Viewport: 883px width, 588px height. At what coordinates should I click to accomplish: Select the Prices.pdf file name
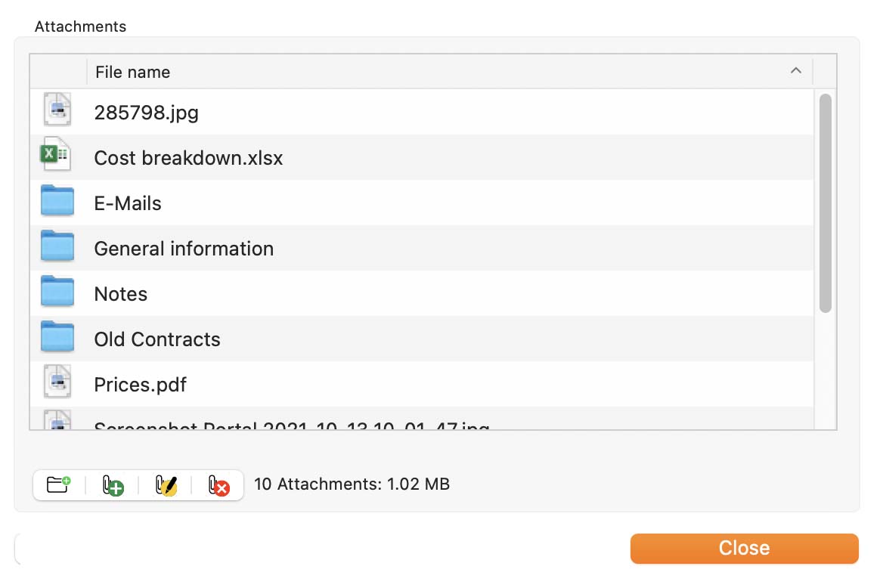140,385
